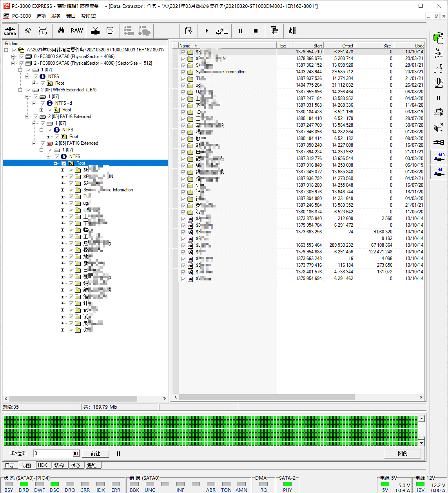Switch to the HEX tab

click(x=42, y=465)
